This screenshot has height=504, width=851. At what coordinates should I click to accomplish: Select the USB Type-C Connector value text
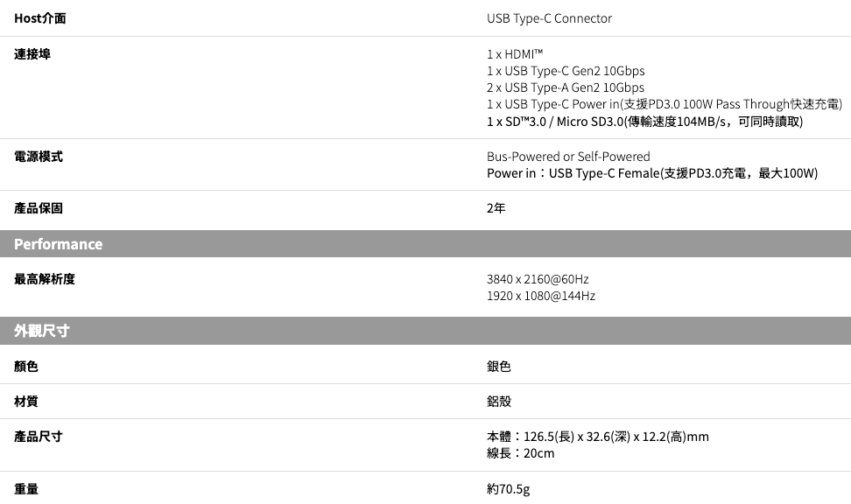(549, 18)
